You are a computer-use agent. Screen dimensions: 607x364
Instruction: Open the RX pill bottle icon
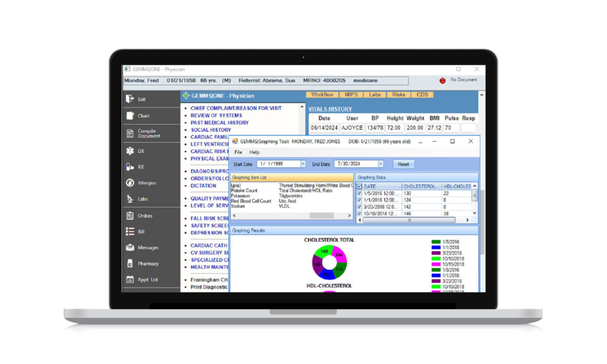(x=130, y=167)
